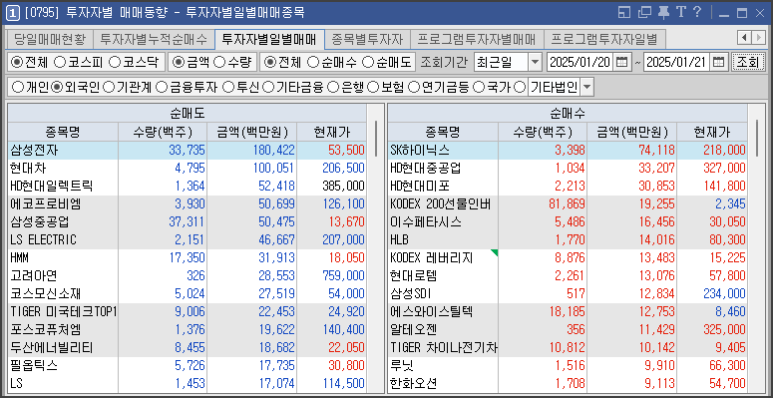Switch to the 투자자별일별매매 tab

tap(270, 38)
